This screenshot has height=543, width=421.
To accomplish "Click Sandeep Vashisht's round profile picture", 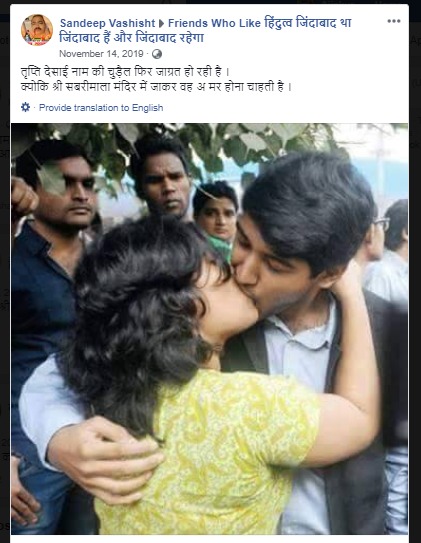I will (37, 30).
